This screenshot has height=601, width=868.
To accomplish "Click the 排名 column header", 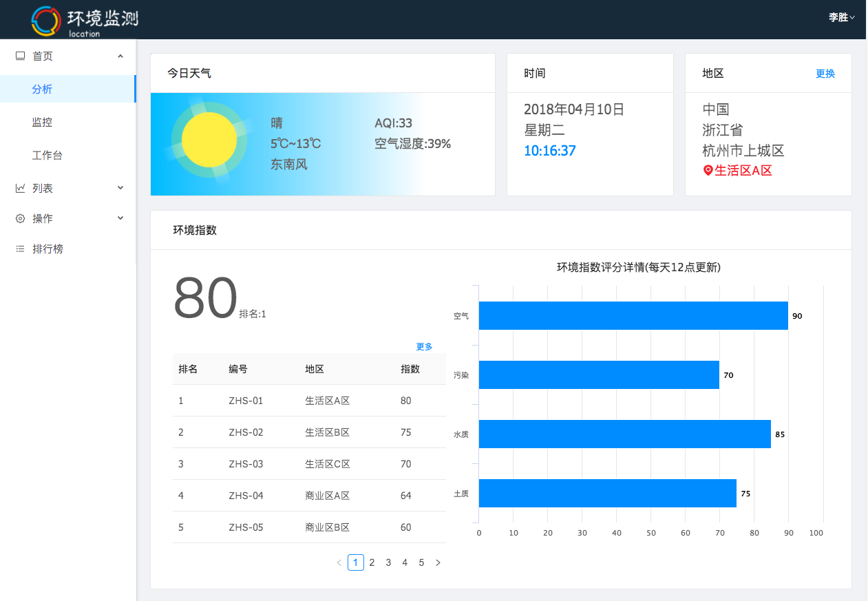I will tap(188, 369).
